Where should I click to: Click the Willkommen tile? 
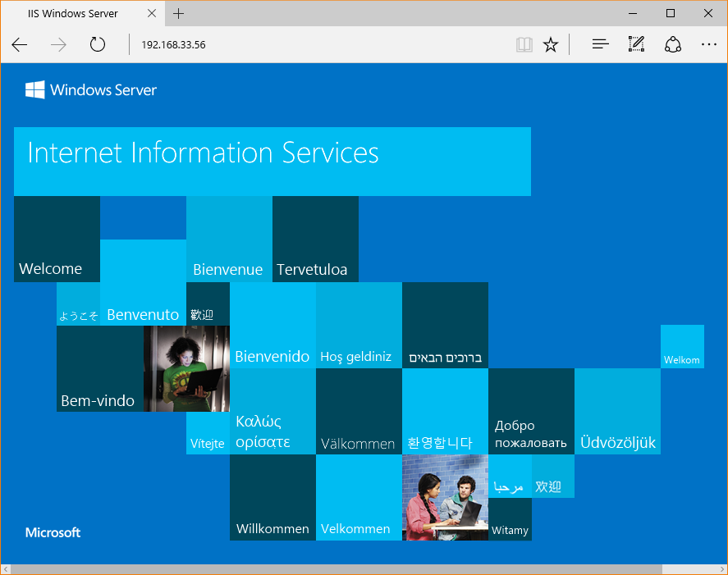pos(273,498)
